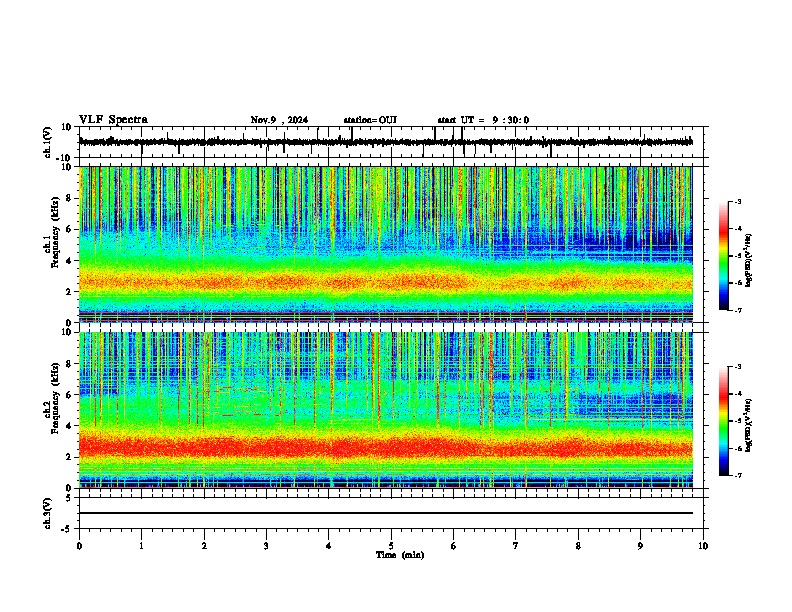Click the time axis tick label "6"
Image resolution: width=792 pixels, height=612 pixels.
(x=453, y=546)
